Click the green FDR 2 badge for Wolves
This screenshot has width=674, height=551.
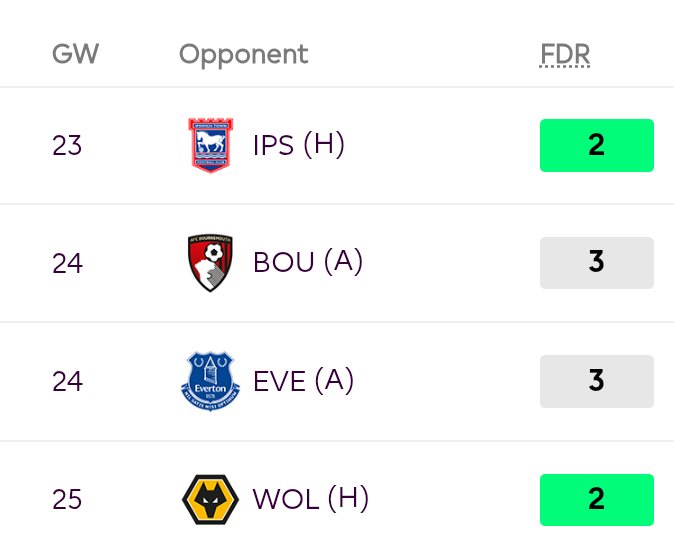597,499
